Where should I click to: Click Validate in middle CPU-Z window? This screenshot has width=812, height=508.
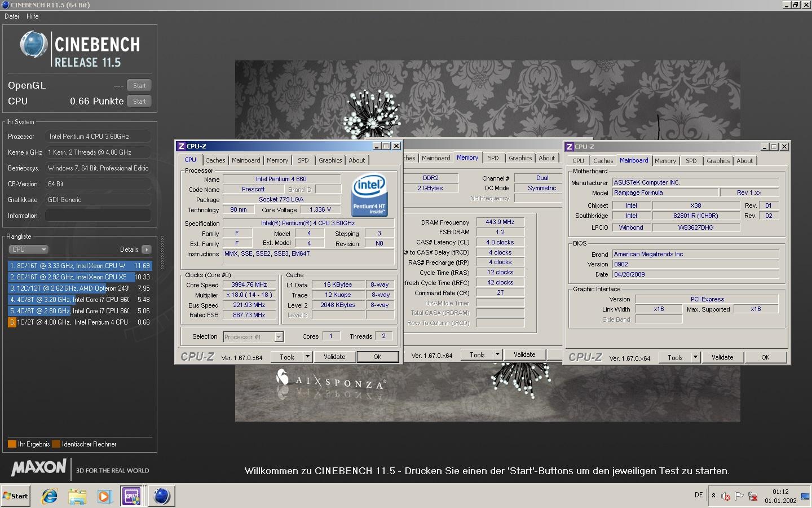pos(524,354)
